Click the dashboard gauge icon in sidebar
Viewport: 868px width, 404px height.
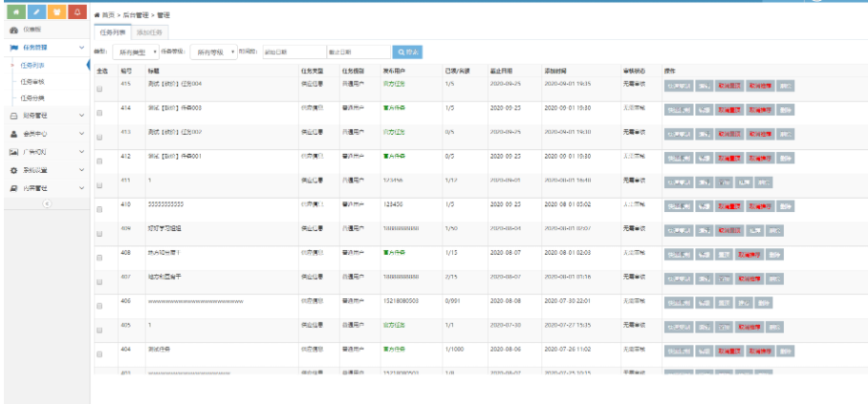14,30
